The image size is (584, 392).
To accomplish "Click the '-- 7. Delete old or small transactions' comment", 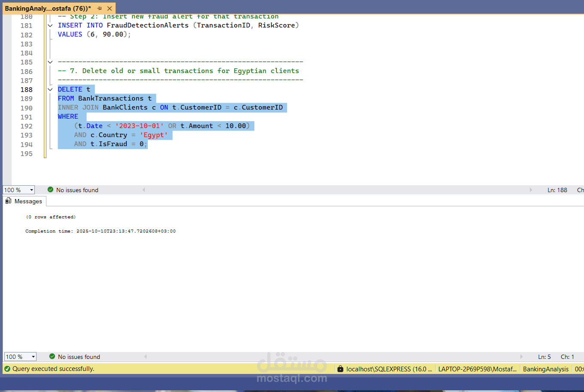I will 178,71.
